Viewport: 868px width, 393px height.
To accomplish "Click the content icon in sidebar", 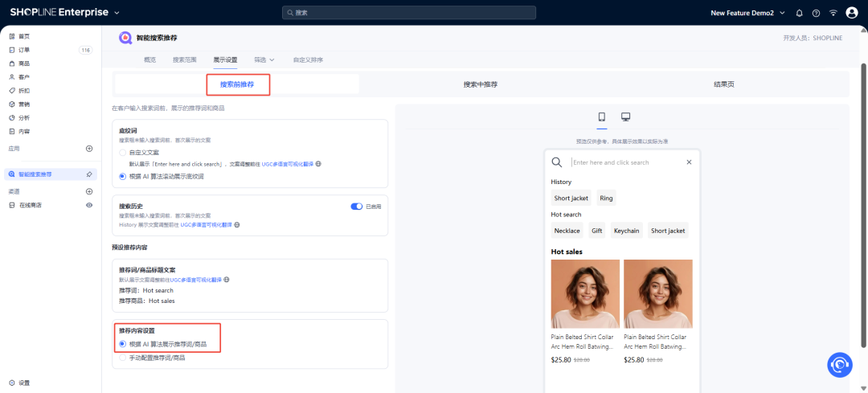I will click(x=12, y=131).
